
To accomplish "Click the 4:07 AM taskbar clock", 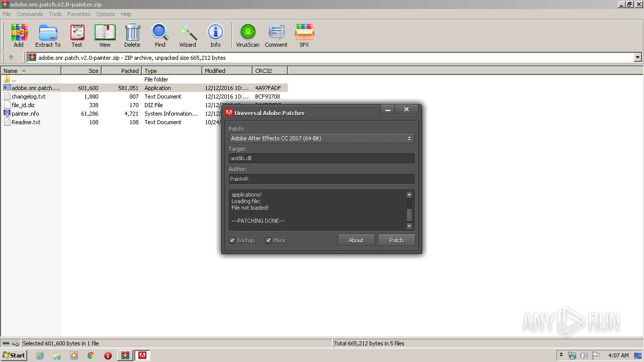I will coord(618,355).
